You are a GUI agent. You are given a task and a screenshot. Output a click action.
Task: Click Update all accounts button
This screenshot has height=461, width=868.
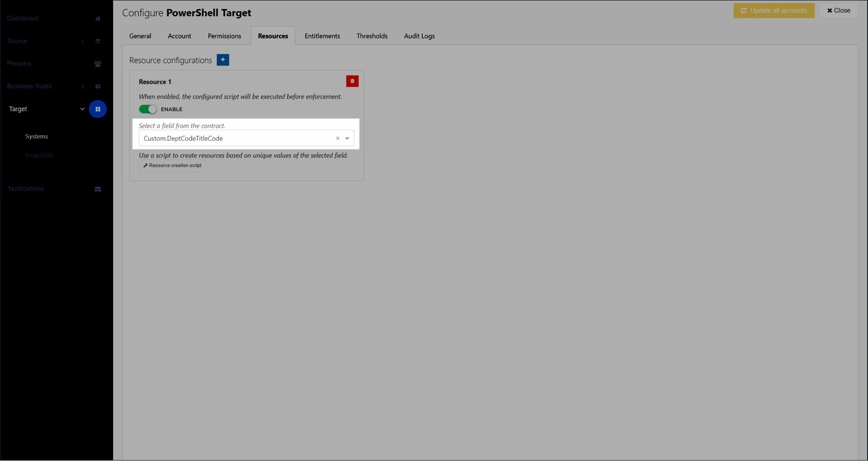tap(774, 10)
